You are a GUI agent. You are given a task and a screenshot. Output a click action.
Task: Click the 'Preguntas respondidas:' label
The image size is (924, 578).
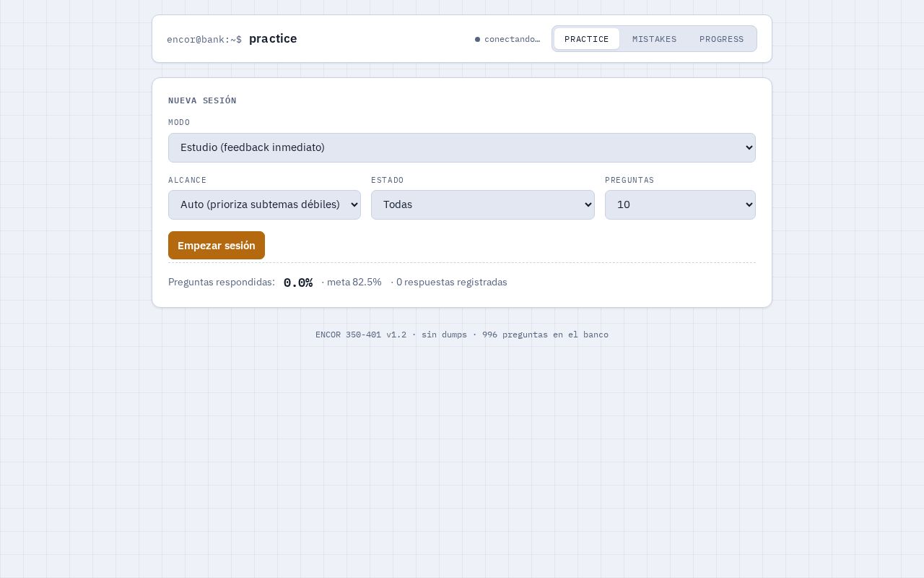(x=222, y=282)
